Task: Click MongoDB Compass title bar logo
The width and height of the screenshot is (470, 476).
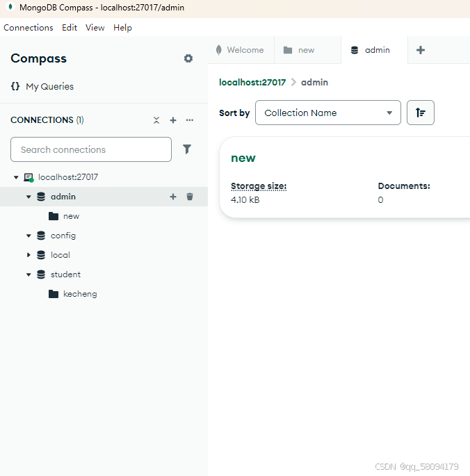Action: pyautogui.click(x=10, y=7)
